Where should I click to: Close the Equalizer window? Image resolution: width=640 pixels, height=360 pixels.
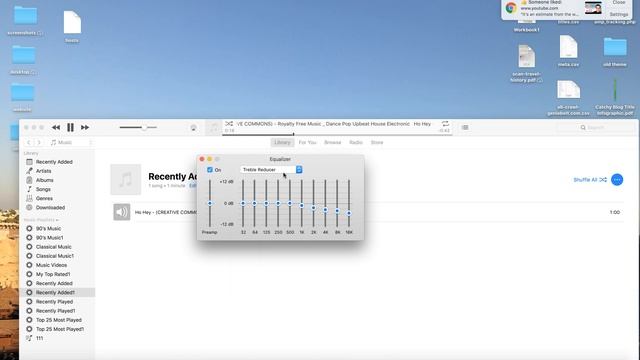point(202,159)
